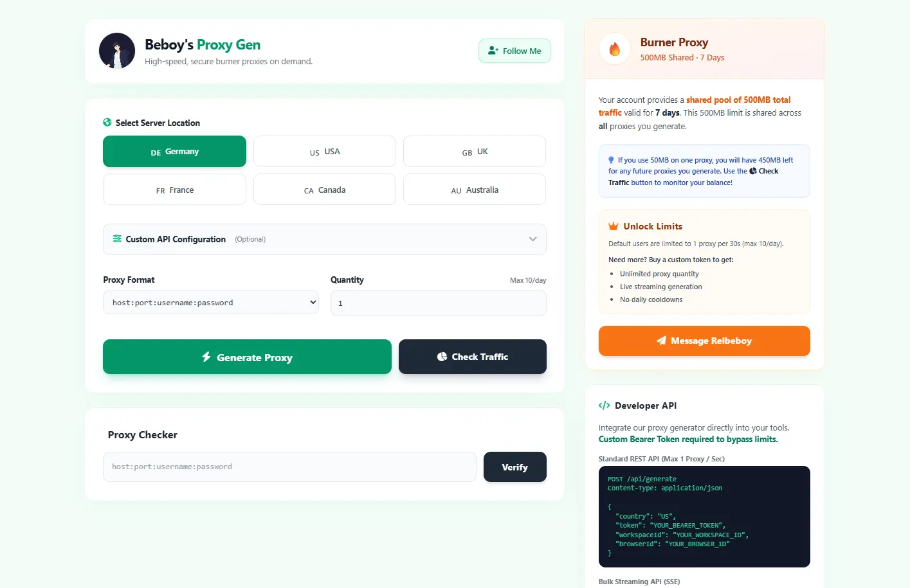Click the Message Relbeboy orange button
The height and width of the screenshot is (588, 910).
704,341
